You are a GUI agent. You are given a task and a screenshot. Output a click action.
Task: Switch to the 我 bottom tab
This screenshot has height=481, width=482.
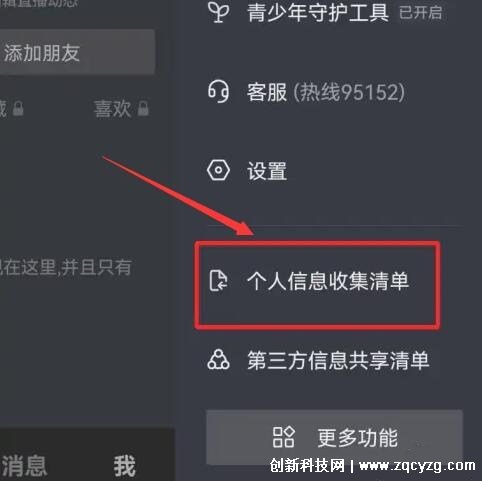pyautogui.click(x=124, y=466)
